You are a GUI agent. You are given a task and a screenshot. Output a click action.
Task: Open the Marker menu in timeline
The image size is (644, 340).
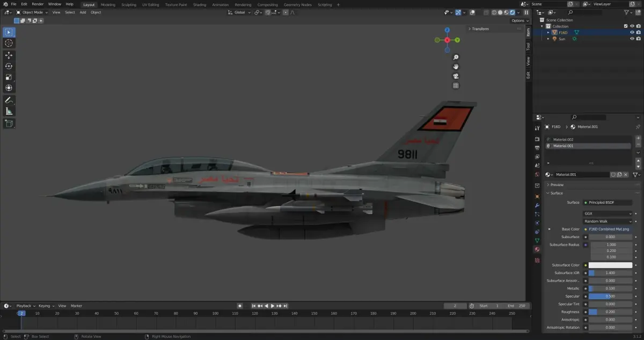coord(76,306)
